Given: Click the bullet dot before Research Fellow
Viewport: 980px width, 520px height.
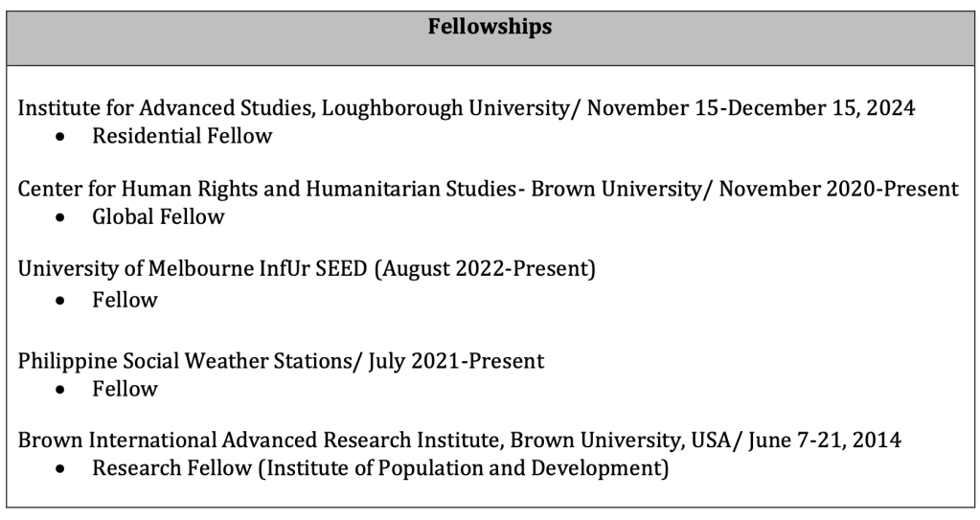Looking at the screenshot, I should 62,470.
